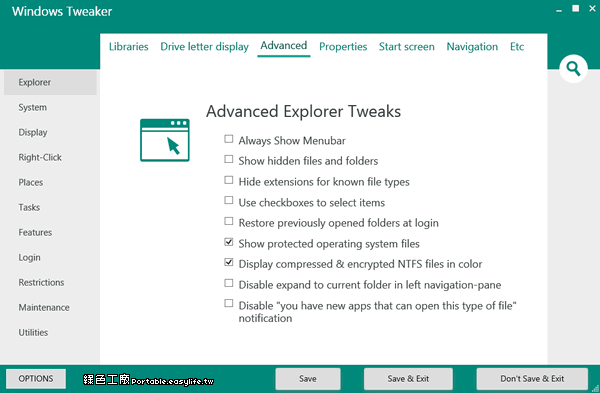Maximize the Windows Tweaker window
This screenshot has height=393, width=600.
click(576, 8)
